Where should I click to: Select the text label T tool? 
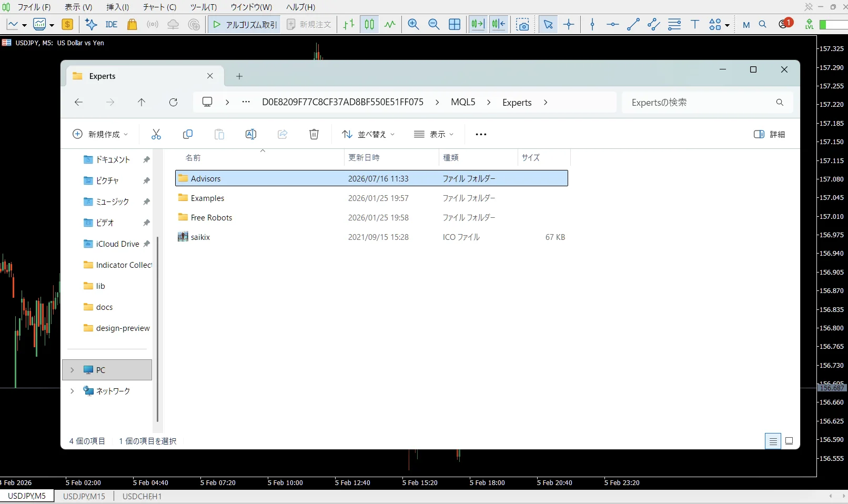pyautogui.click(x=695, y=24)
